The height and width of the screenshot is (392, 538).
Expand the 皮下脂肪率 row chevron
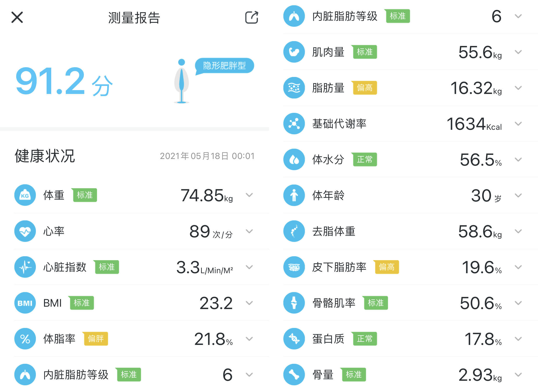(518, 267)
